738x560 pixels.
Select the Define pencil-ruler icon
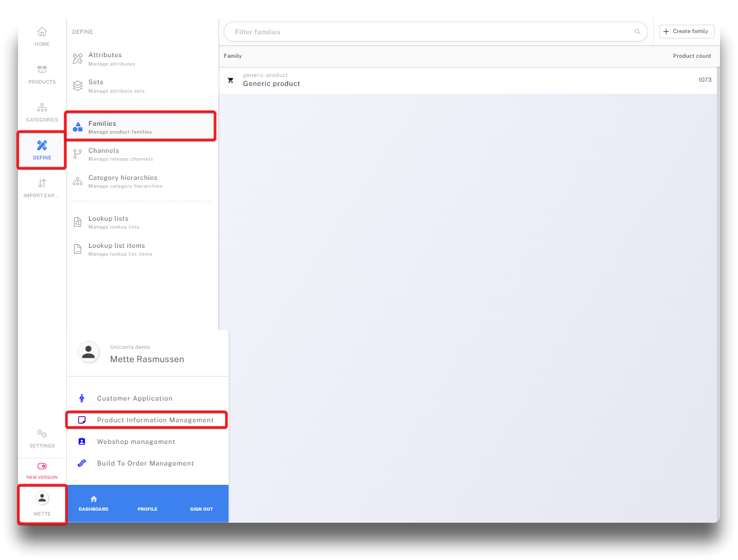(42, 146)
